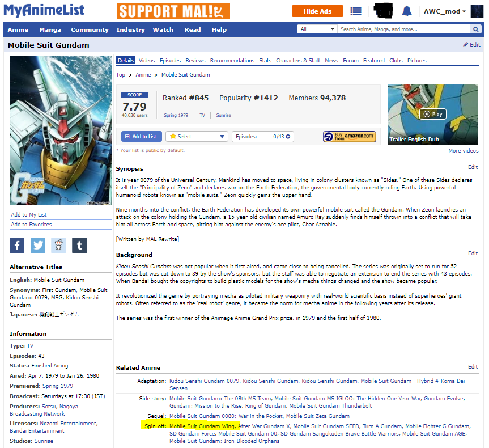
Task: Share on Facebook icon
Action: click(17, 245)
